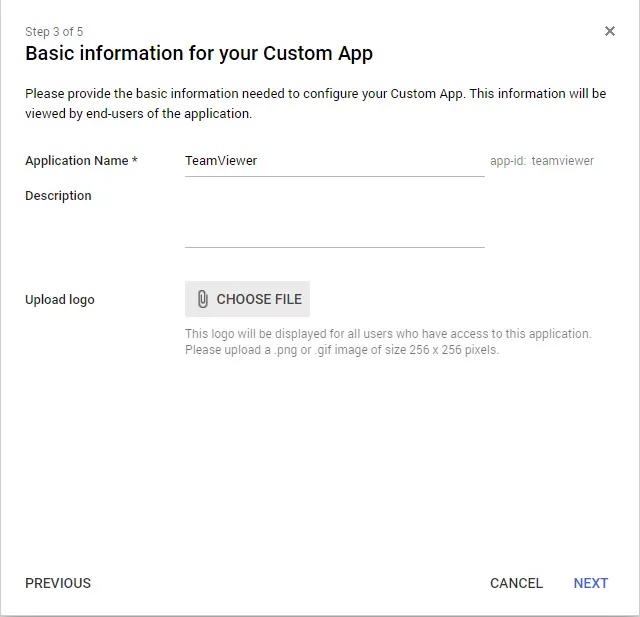The height and width of the screenshot is (617, 640).
Task: Proceed with the NEXT button
Action: click(x=591, y=583)
